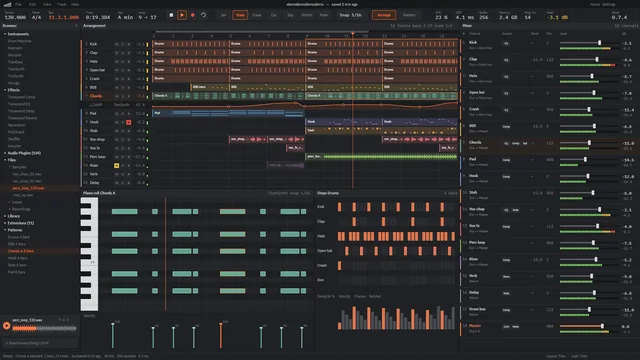The width and height of the screenshot is (640, 360).
Task: Open the File menu
Action: pos(18,4)
